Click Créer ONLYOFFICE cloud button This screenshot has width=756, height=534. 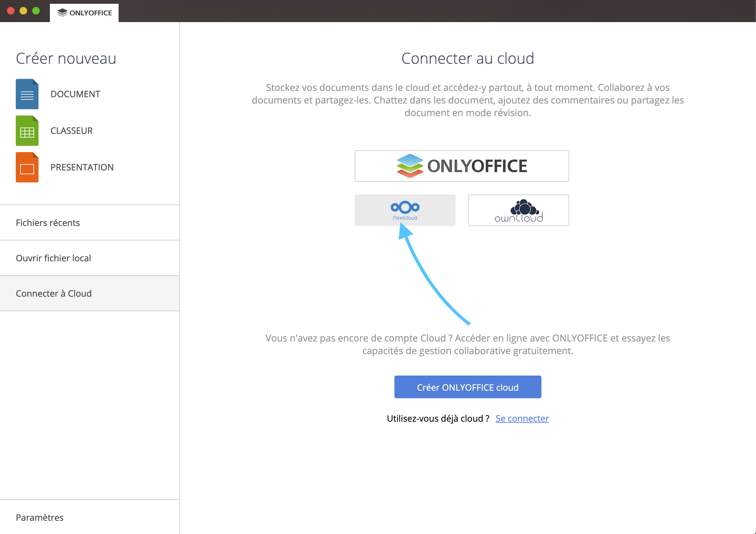[468, 387]
